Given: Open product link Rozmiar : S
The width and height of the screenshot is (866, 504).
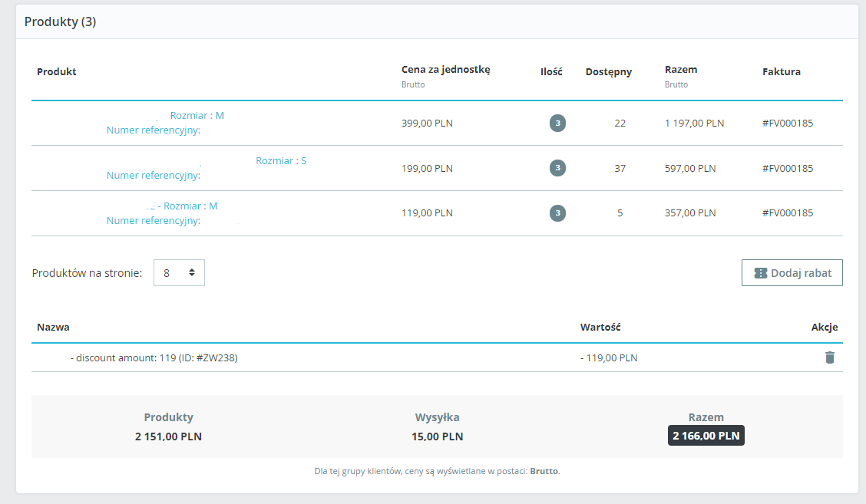Looking at the screenshot, I should tap(280, 160).
